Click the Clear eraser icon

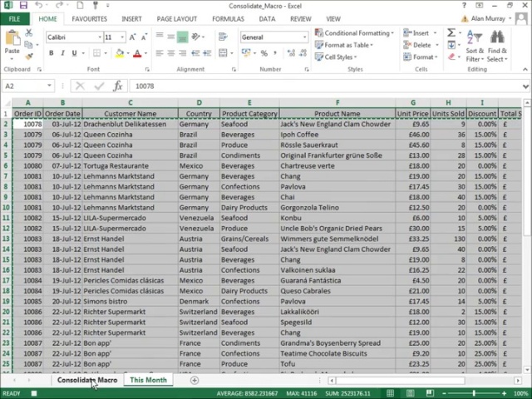pos(451,57)
